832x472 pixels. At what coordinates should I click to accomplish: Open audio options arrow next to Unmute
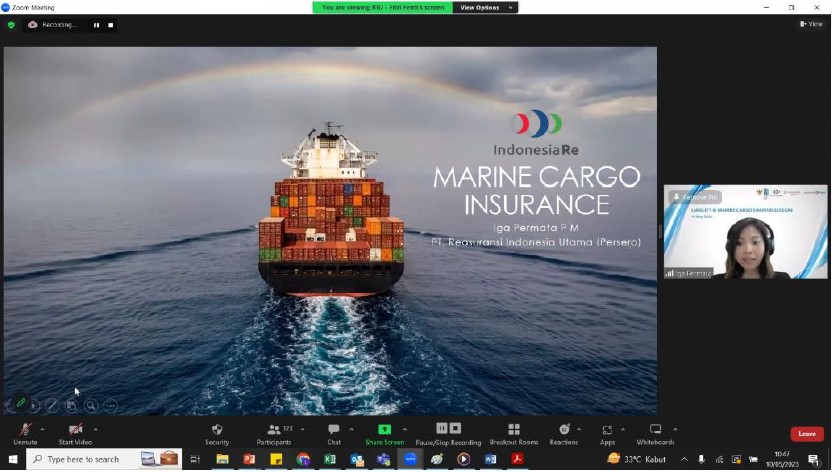click(42, 429)
